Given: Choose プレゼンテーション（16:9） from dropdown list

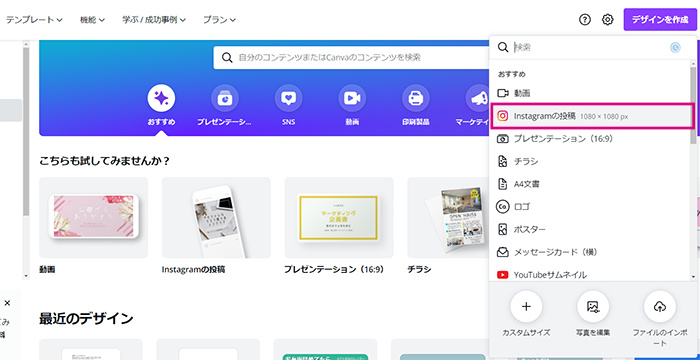Looking at the screenshot, I should point(589,138).
